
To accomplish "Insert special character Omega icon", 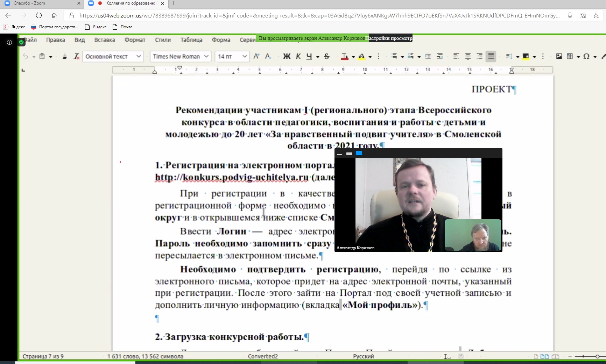I will tap(586, 56).
